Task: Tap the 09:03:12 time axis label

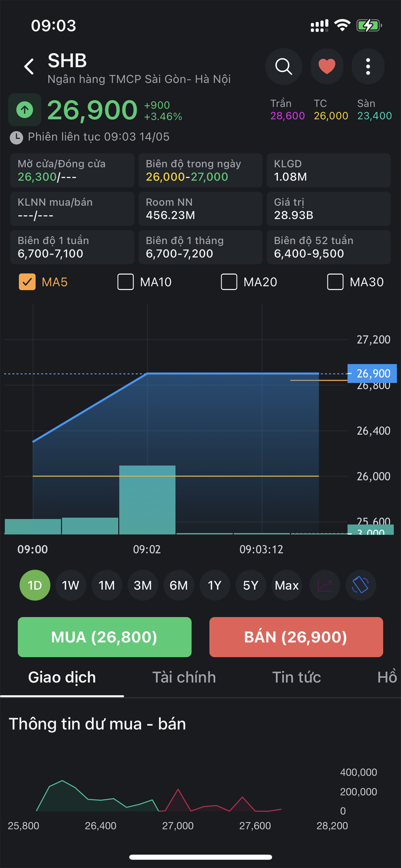Action: point(261,550)
